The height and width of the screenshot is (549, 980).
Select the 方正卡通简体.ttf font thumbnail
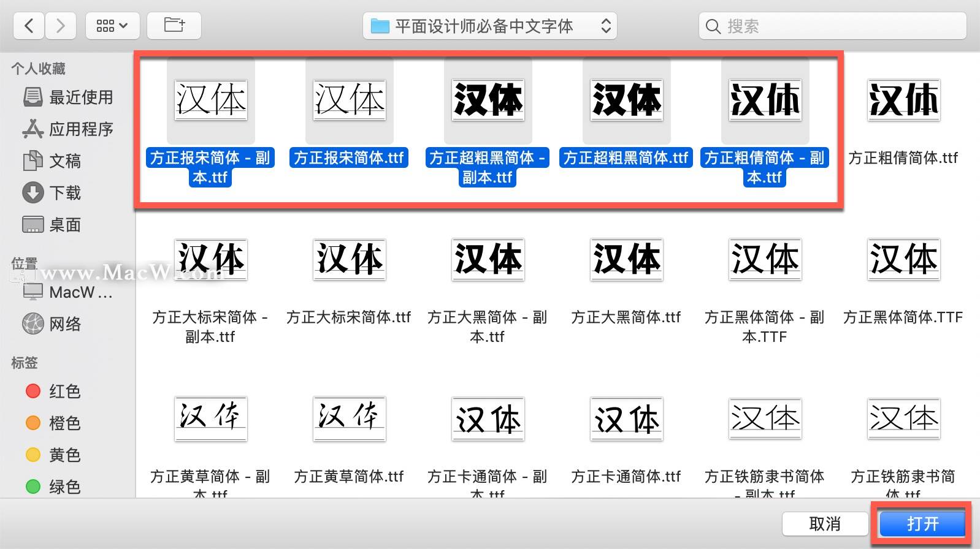click(626, 418)
